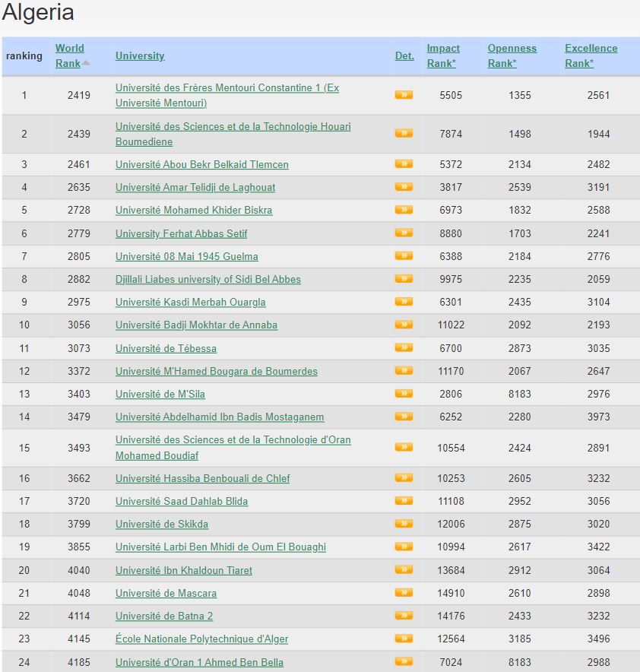Open Université de Skikda link
The width and height of the screenshot is (640, 672).
pyautogui.click(x=162, y=524)
